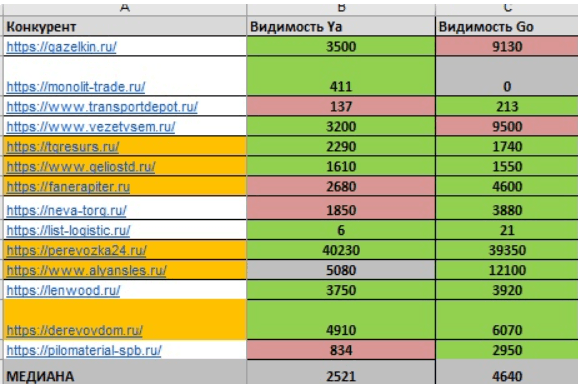Select column C header
The height and width of the screenshot is (384, 578).
(x=507, y=8)
